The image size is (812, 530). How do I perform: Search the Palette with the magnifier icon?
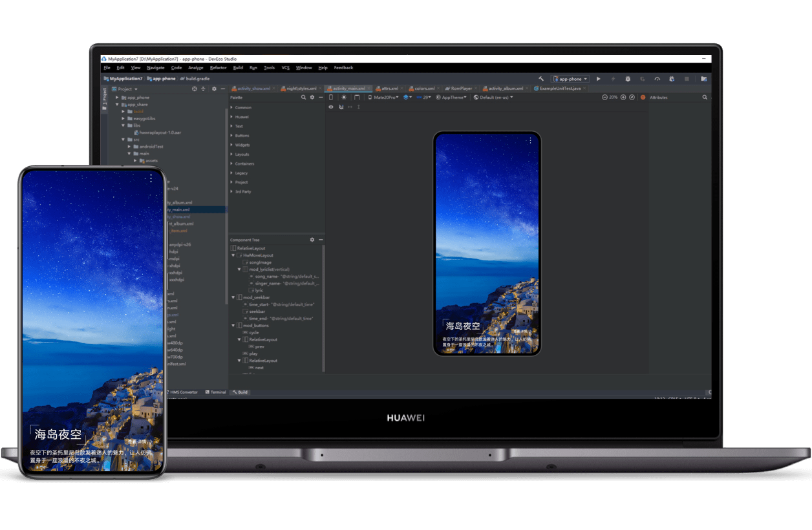pos(303,98)
